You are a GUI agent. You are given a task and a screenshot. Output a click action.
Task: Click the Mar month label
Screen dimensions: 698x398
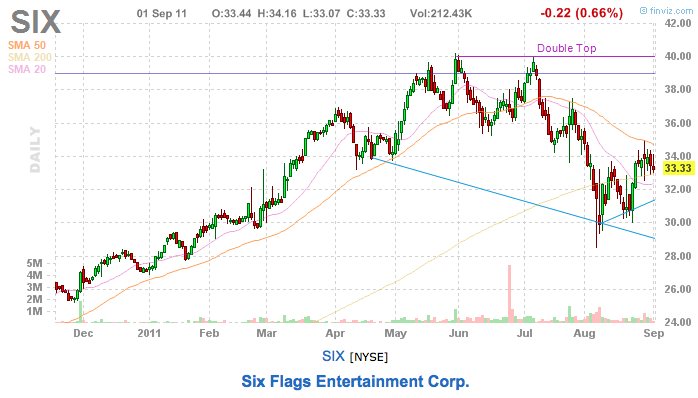point(267,333)
